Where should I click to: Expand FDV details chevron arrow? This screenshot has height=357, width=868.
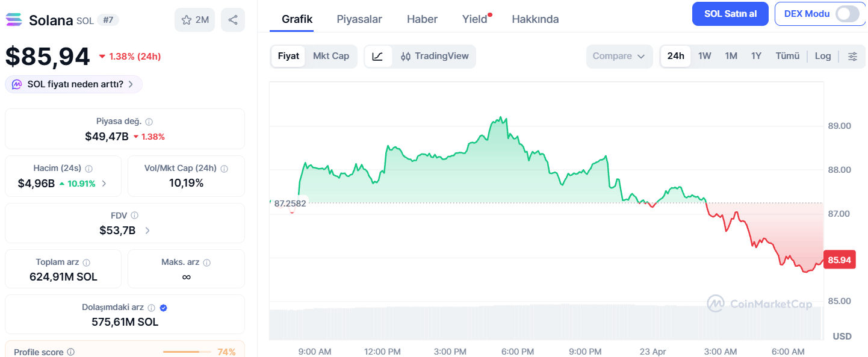pyautogui.click(x=148, y=231)
